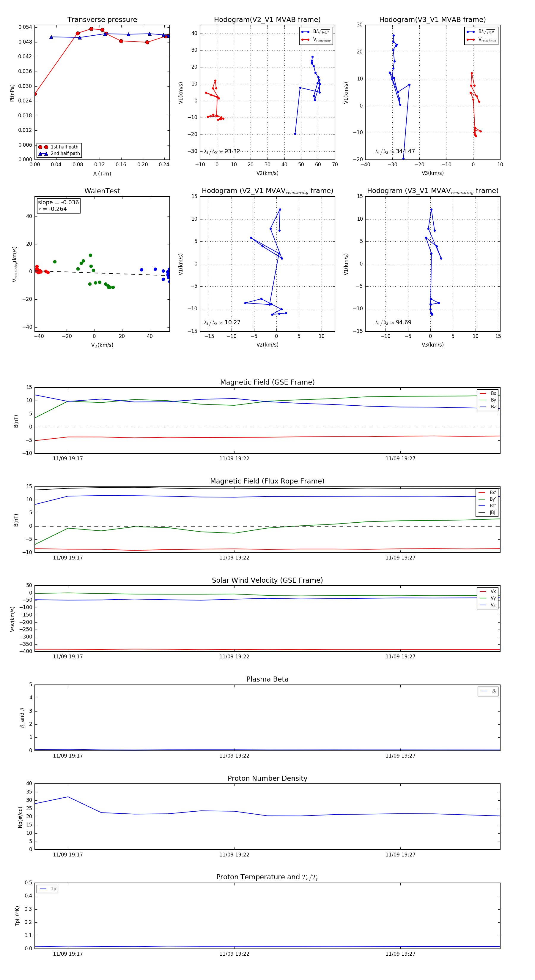535x980 pixels.
Task: Click the 'Proton Number Density' title
Action: click(267, 778)
